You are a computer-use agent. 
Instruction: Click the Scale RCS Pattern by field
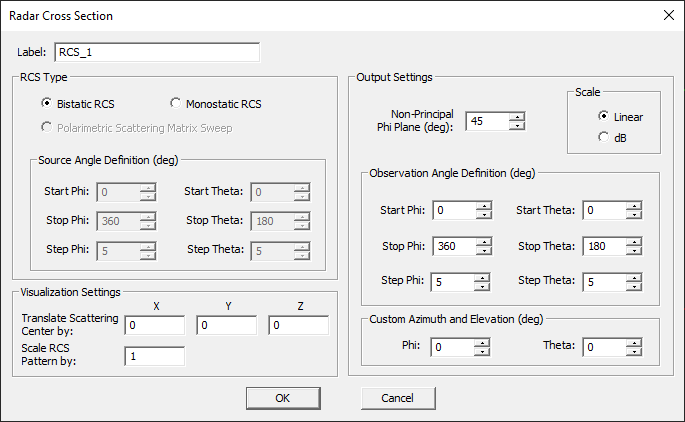[154, 356]
